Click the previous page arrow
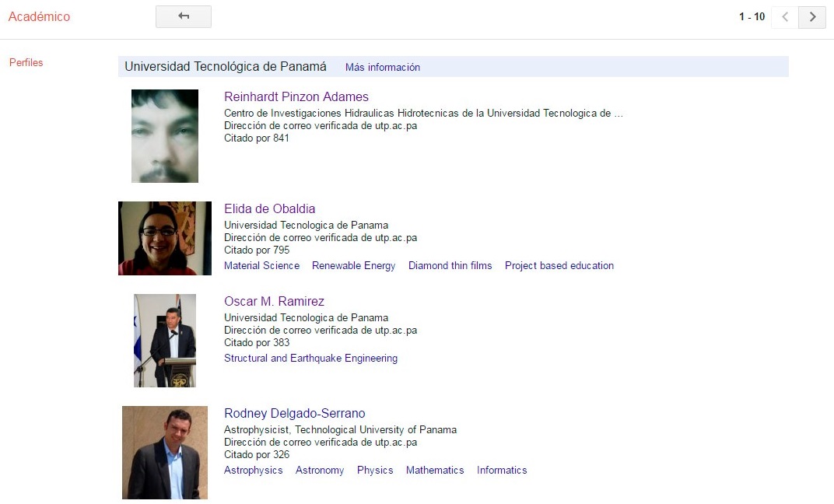This screenshot has width=834, height=504. [785, 17]
